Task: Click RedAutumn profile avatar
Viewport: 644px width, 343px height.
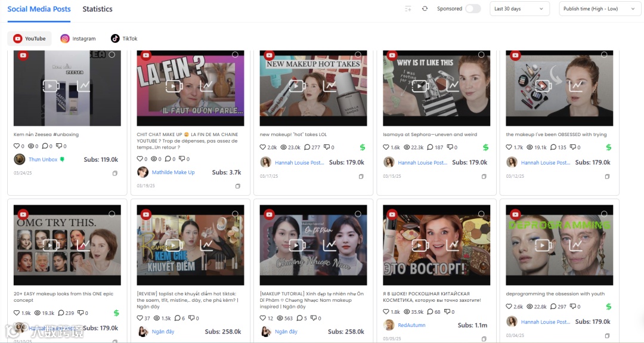Action: tap(389, 325)
